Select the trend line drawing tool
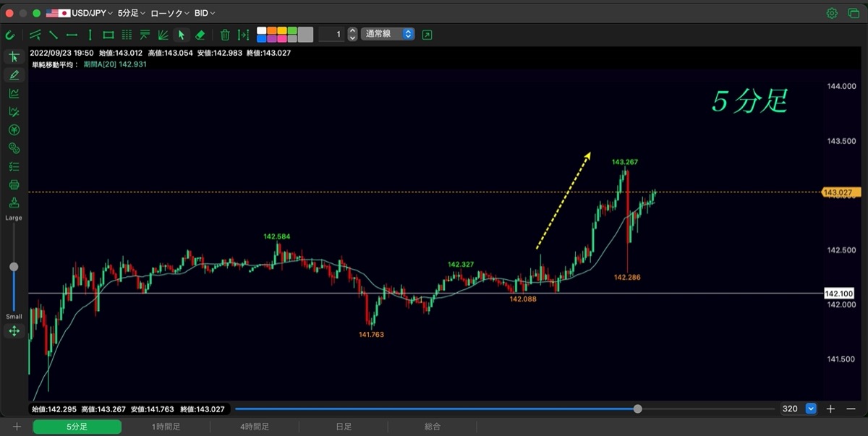 click(x=54, y=34)
